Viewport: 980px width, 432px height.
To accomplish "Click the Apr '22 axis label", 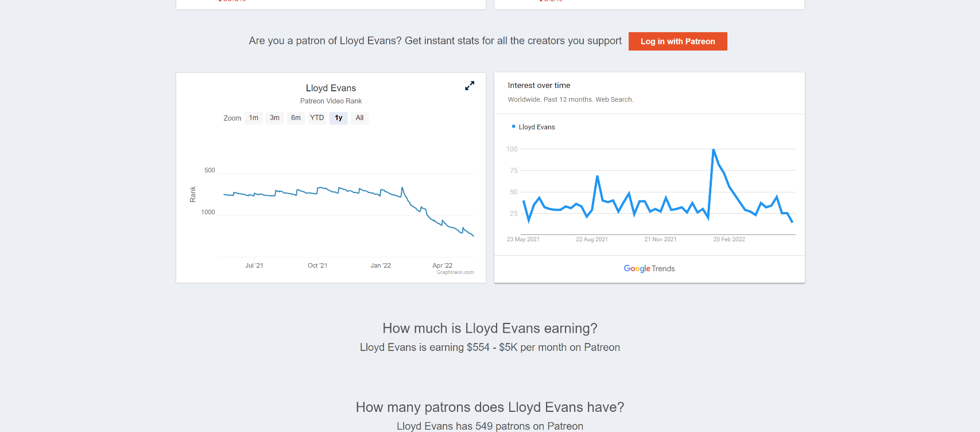I will click(x=442, y=265).
